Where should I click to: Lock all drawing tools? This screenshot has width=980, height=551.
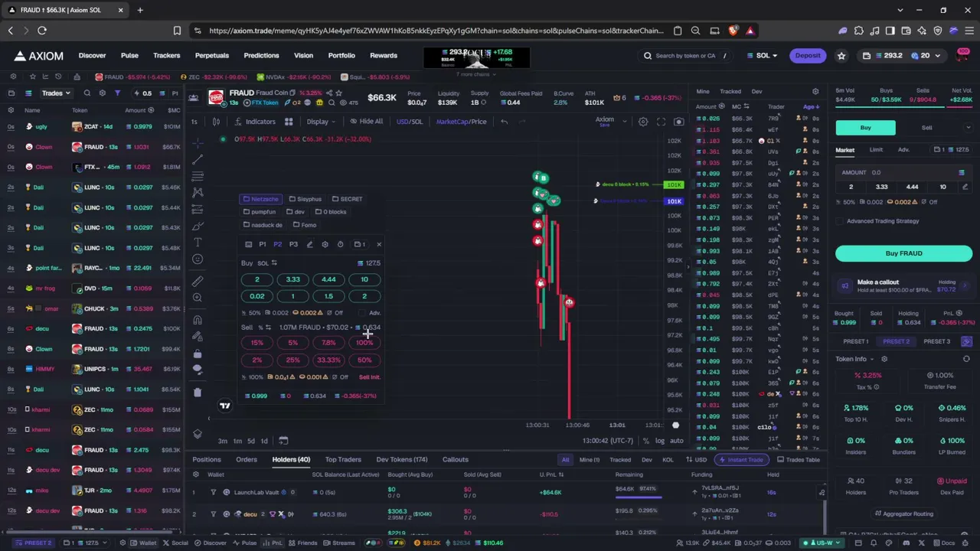[x=198, y=354]
